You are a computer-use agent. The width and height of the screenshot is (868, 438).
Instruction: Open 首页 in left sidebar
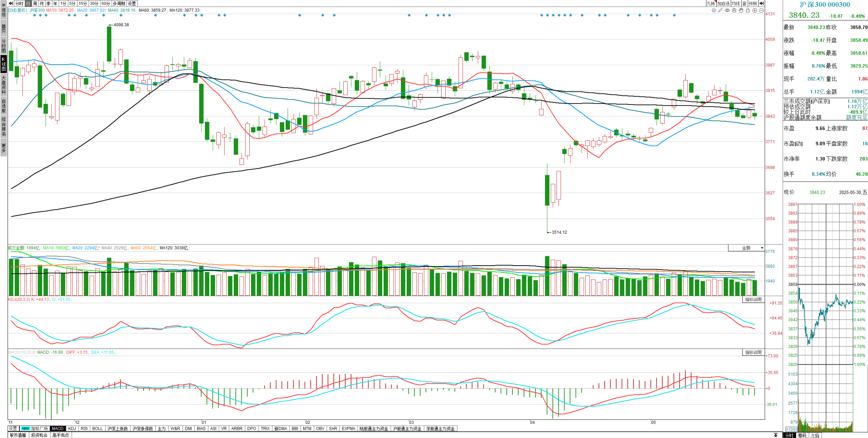coord(4,28)
